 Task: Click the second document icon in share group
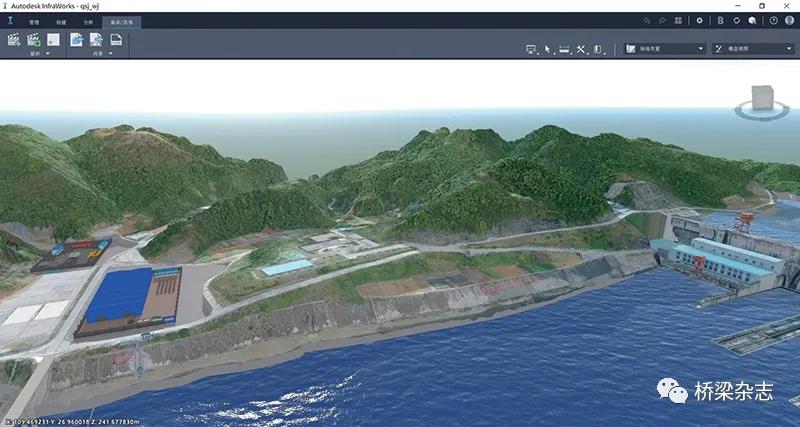tap(96, 40)
